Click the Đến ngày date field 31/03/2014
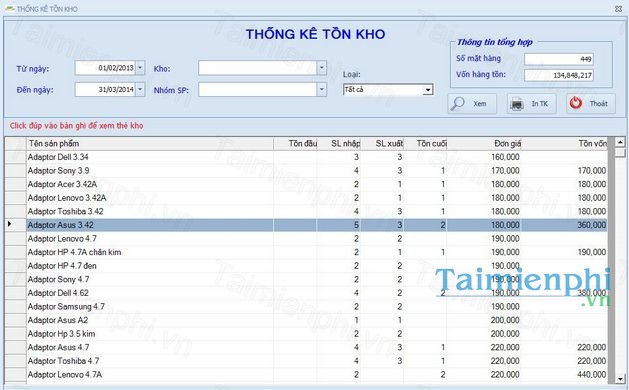629x390 pixels. [x=106, y=89]
